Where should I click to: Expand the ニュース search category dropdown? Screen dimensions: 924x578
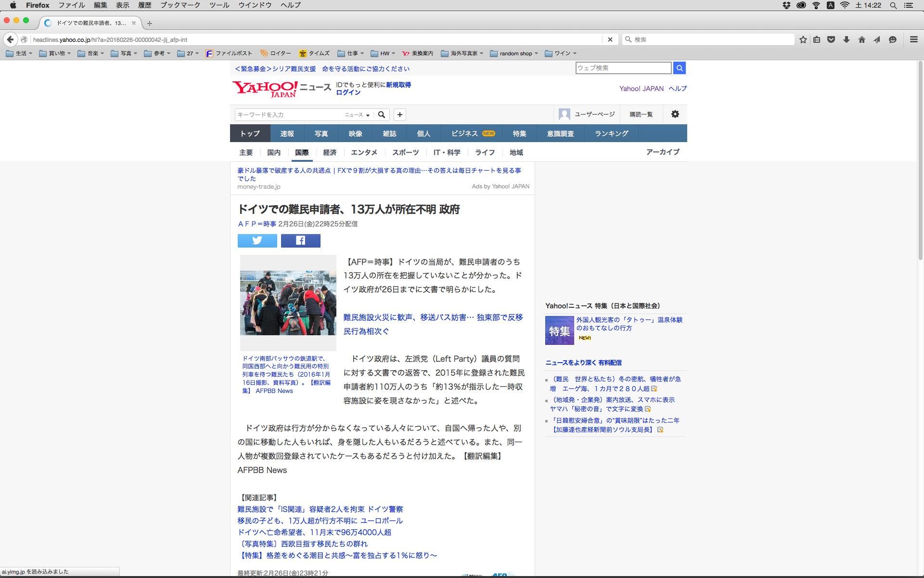[357, 115]
